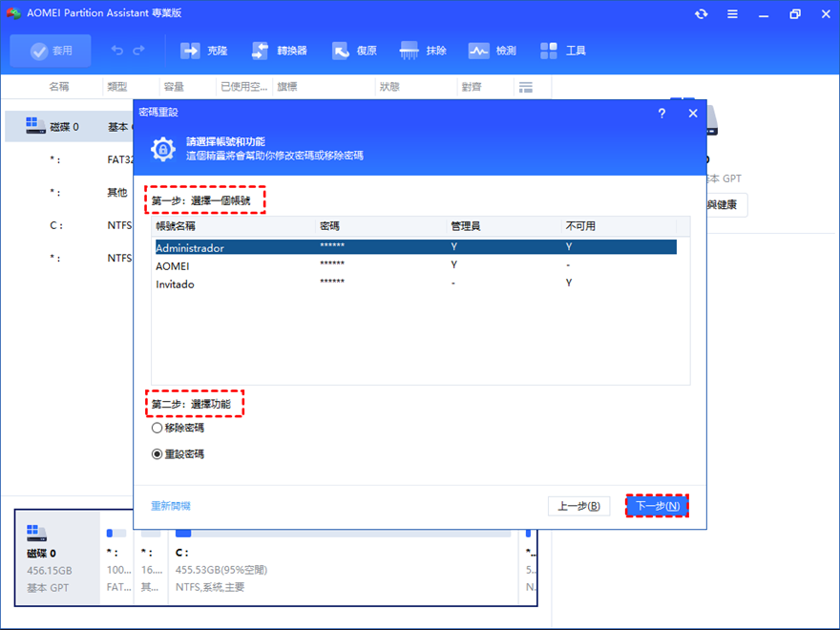Screen dimensions: 840x630
Task: Click the AOMEI app logo in title bar
Action: click(13, 12)
